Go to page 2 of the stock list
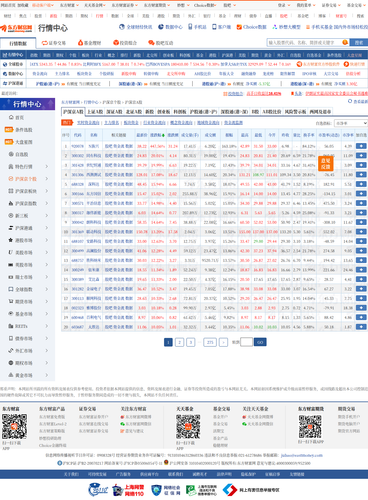368x500 pixels. 179,342
